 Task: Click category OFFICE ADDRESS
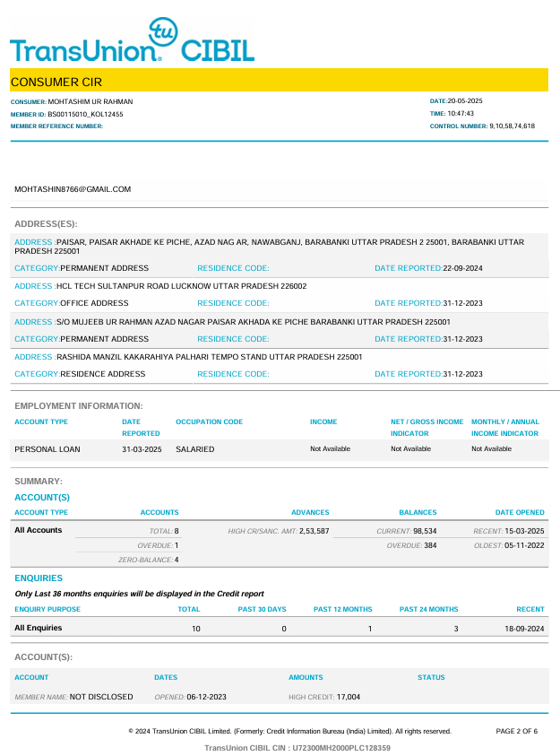[94, 303]
